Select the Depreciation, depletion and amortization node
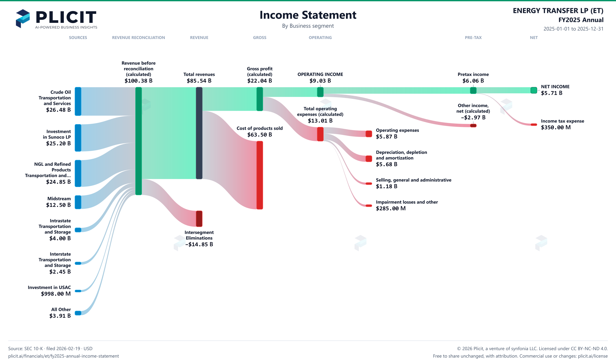616x364 pixels. (x=369, y=159)
